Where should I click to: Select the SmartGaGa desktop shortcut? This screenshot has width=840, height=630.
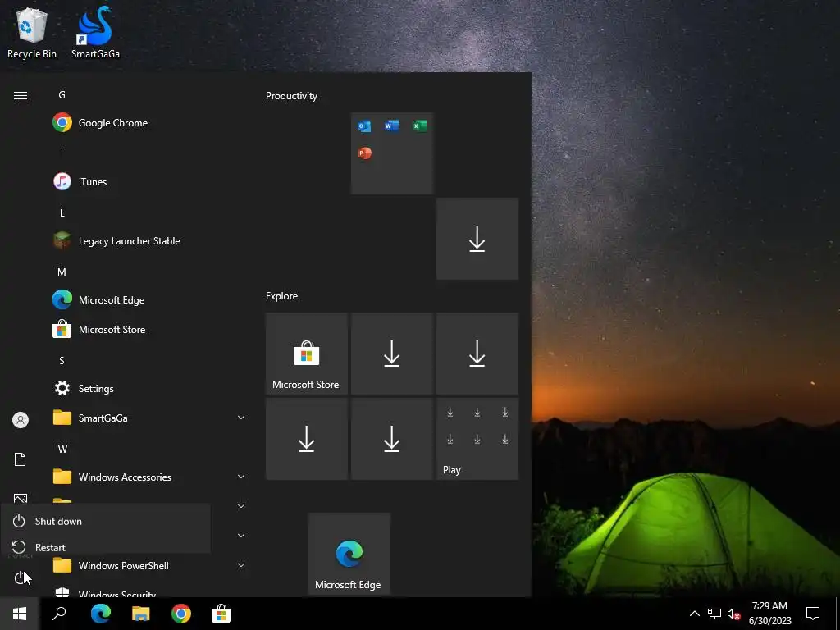pos(95,33)
